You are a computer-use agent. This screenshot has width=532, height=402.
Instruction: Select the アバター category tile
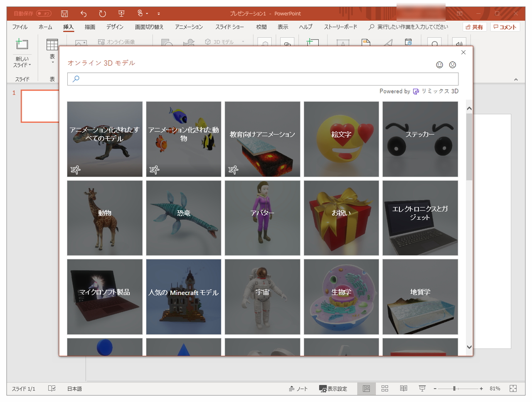tap(262, 218)
